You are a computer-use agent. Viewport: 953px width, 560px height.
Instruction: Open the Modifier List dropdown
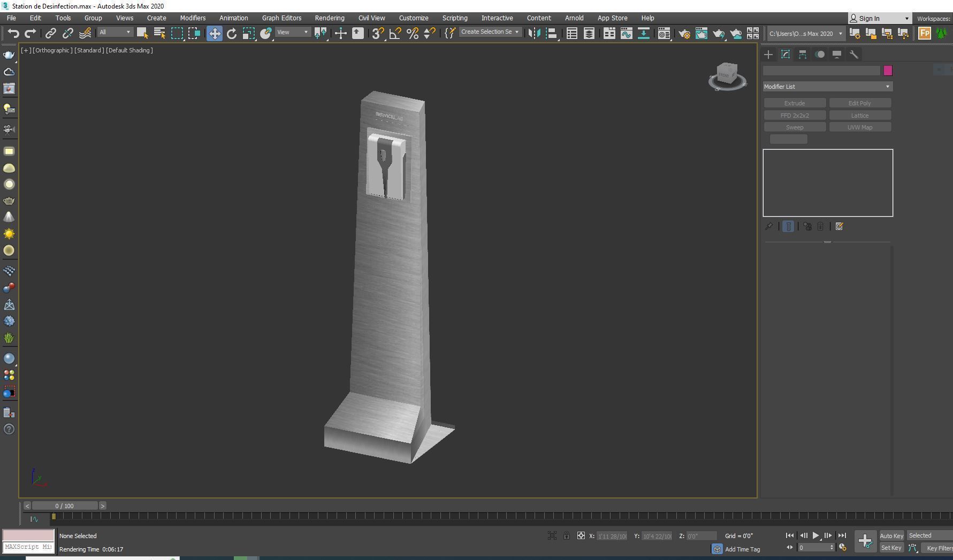click(x=828, y=87)
